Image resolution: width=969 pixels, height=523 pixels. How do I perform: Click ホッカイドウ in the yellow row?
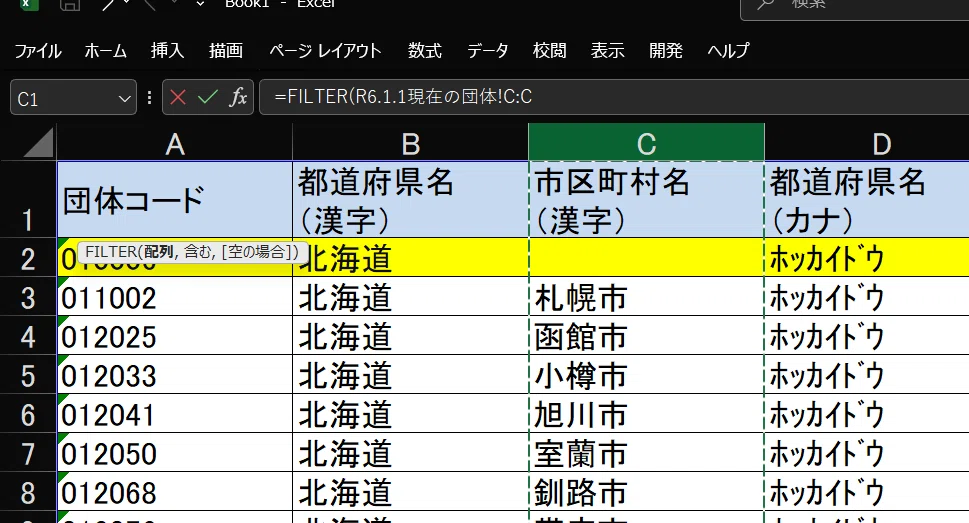click(867, 257)
